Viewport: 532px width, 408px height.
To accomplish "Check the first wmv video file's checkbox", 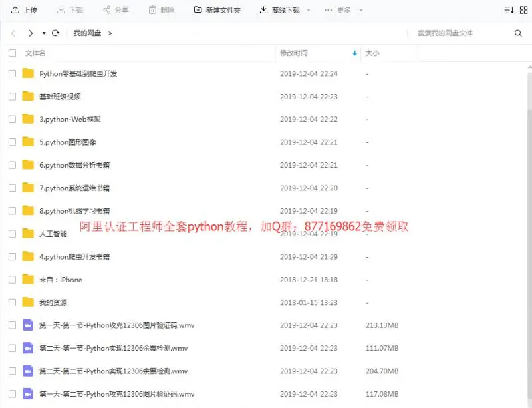I will pyautogui.click(x=11, y=325).
